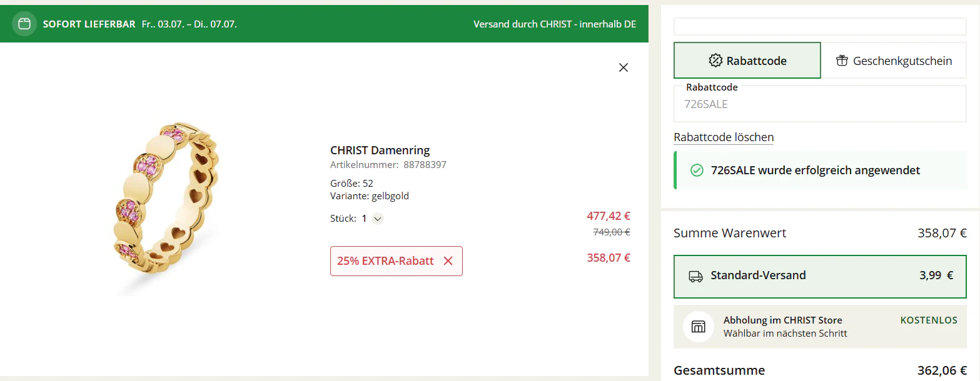
Task: Click the store pickup building icon
Action: [x=699, y=327]
